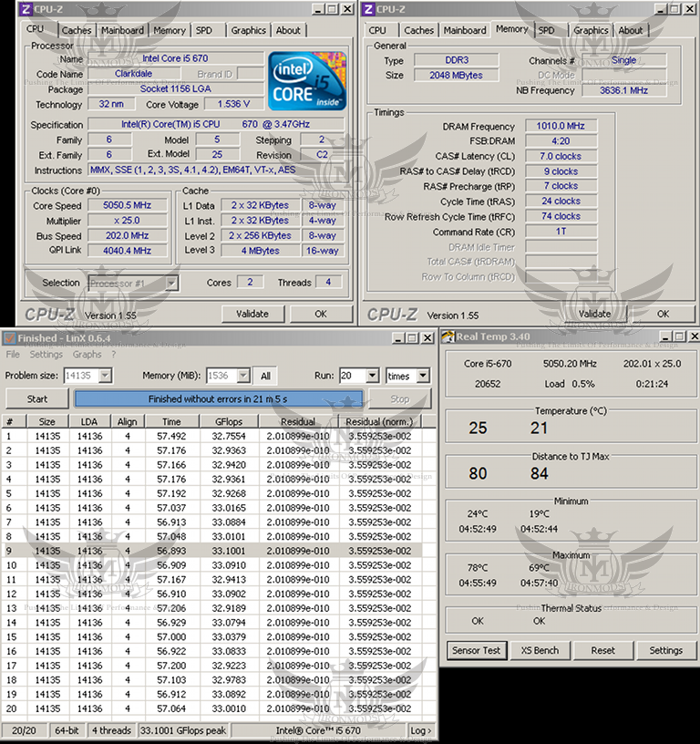Expand the 'times' unit dropdown in LinX
Screen dimensions: 700x744
[423, 376]
